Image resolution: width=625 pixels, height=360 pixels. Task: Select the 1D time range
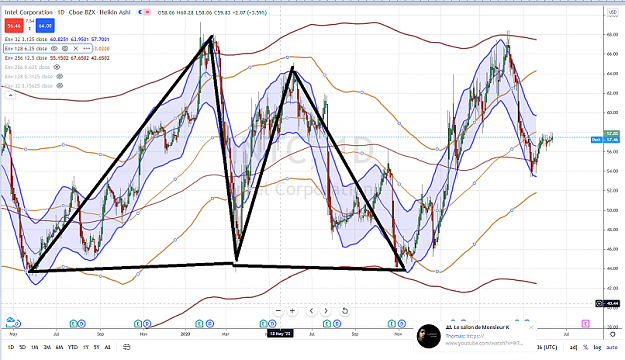click(11, 347)
